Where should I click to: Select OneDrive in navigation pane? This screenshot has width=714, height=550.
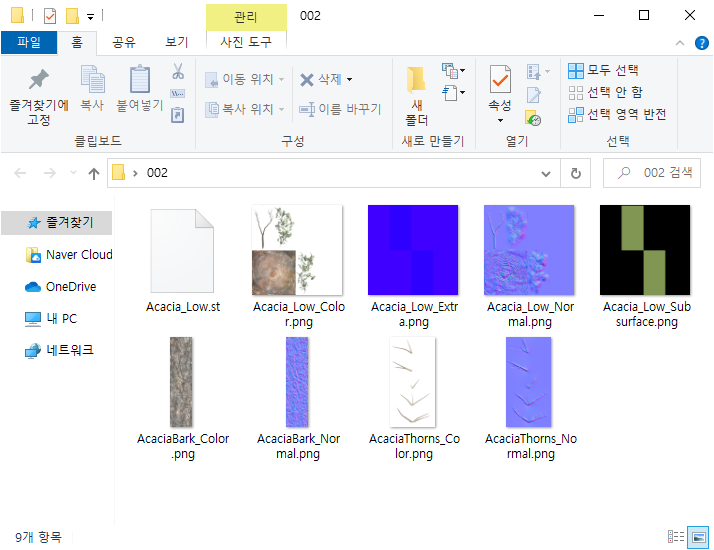point(60,287)
